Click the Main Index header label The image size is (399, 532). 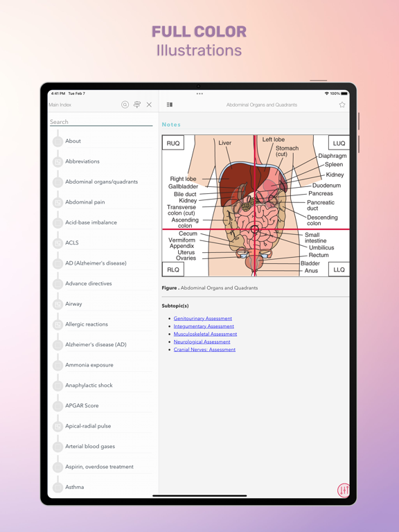[x=60, y=105]
